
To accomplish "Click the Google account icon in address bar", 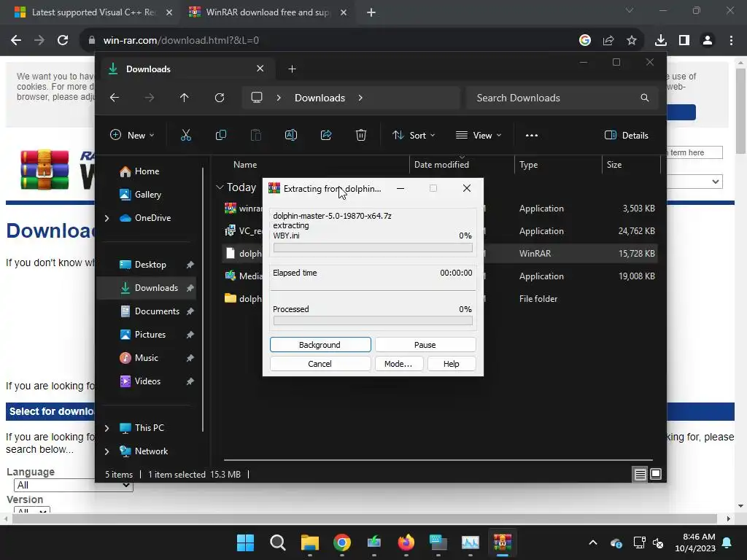I will (x=585, y=41).
